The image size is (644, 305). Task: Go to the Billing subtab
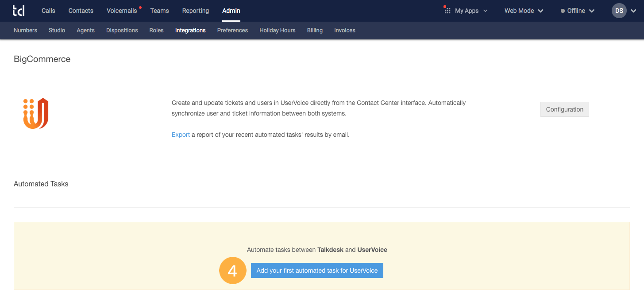pyautogui.click(x=315, y=31)
